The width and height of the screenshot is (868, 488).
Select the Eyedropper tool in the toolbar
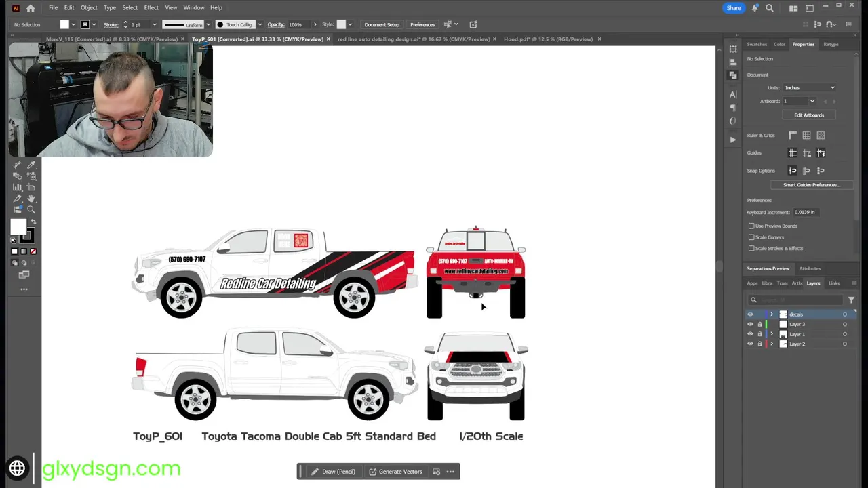point(31,165)
